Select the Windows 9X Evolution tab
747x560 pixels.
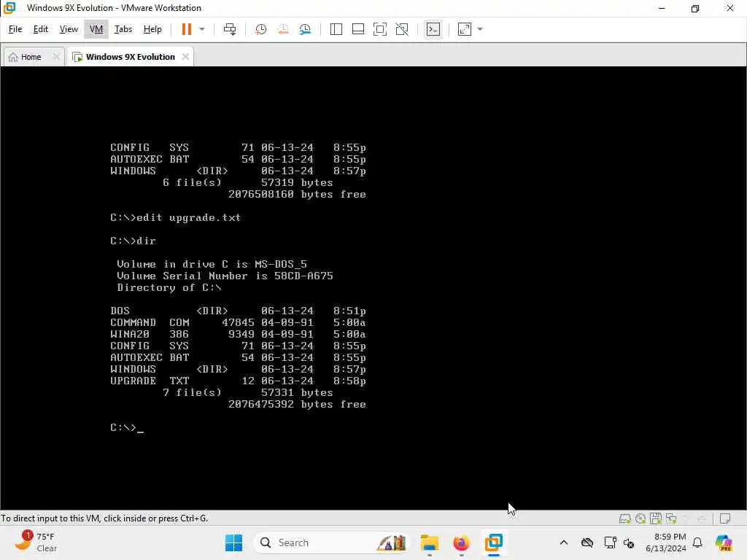pos(130,57)
